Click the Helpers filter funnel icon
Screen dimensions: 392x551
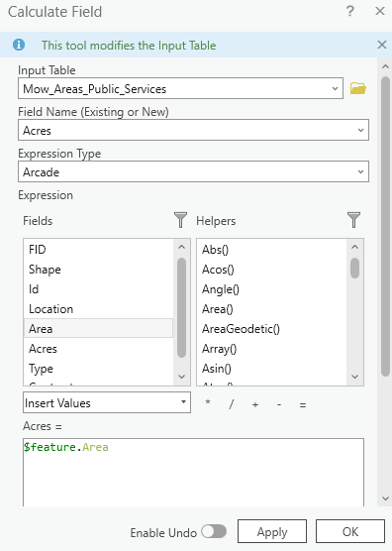coord(353,220)
